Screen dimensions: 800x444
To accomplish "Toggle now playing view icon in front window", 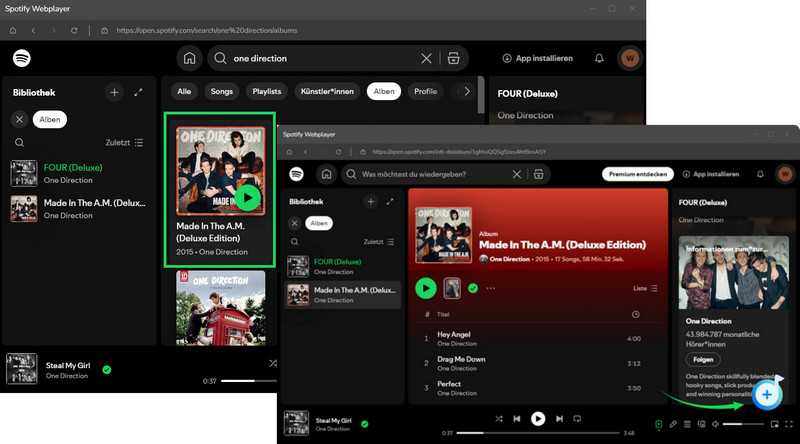I will [x=659, y=424].
